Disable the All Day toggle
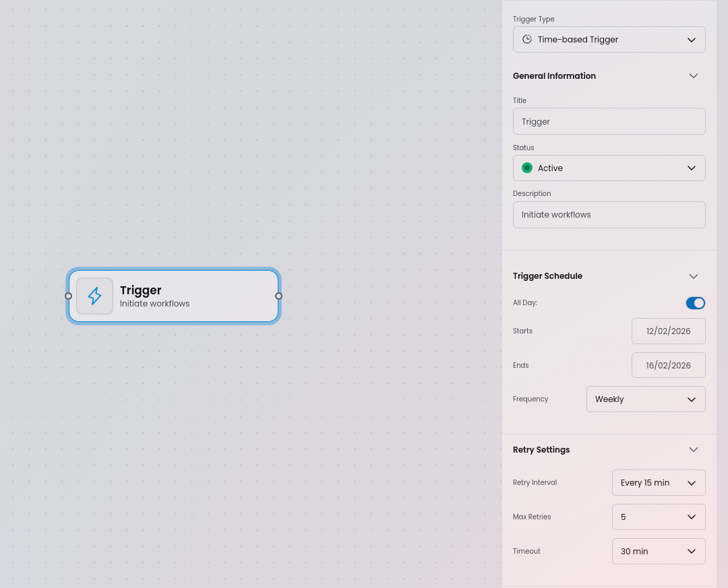 [695, 303]
